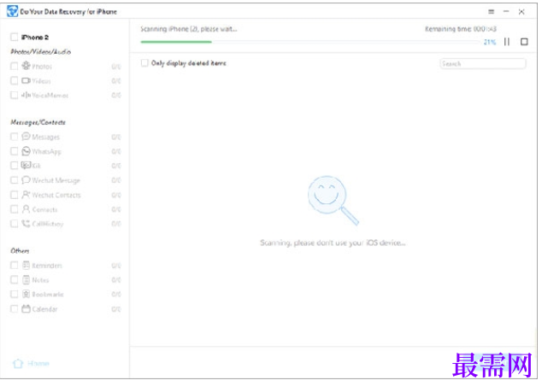
Task: Check the Contacts checkbox
Action: pyautogui.click(x=14, y=209)
